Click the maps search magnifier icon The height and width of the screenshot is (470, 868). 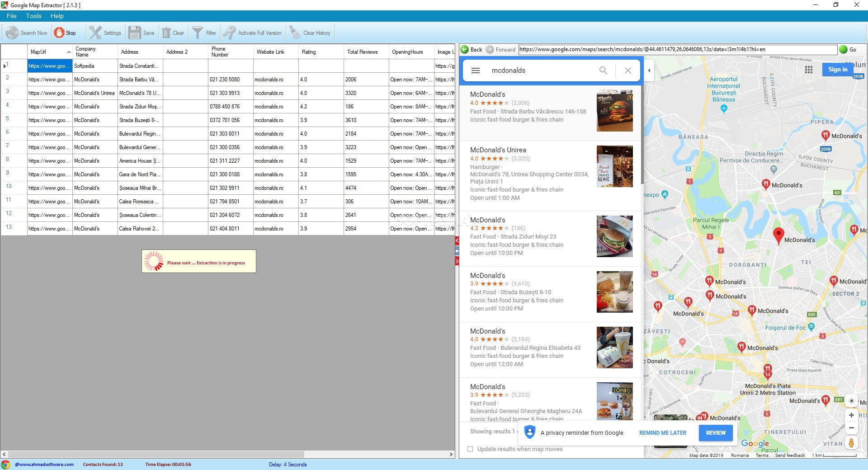tap(604, 70)
